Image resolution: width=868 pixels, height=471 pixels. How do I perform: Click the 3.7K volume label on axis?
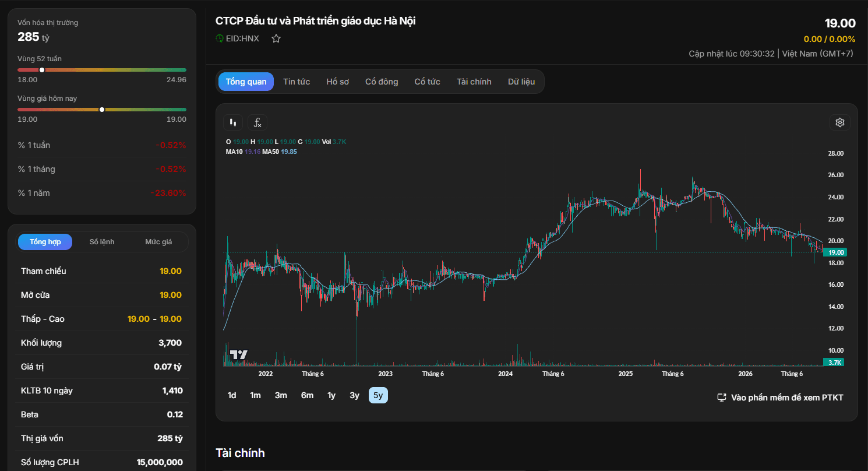pyautogui.click(x=835, y=362)
